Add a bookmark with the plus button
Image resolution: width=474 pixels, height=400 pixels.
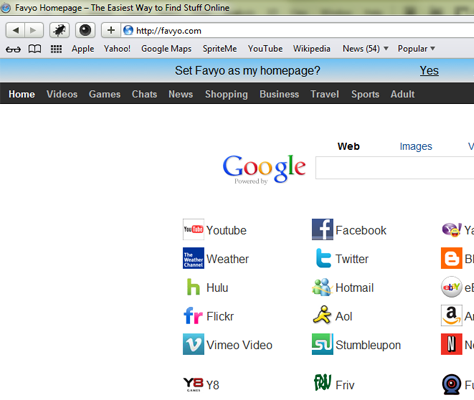click(111, 31)
